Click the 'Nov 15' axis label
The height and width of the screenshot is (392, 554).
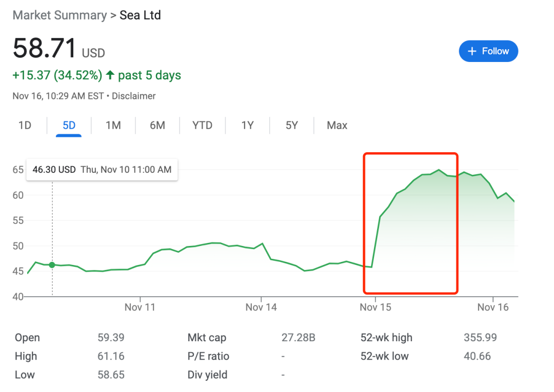[x=375, y=307]
